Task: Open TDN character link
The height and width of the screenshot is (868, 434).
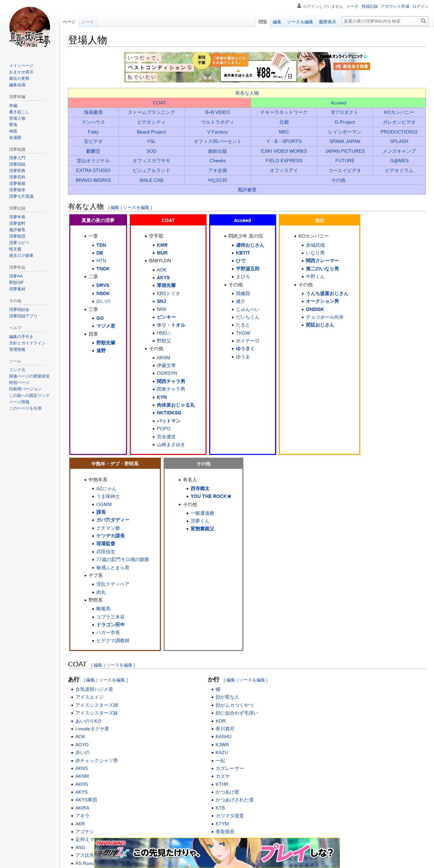Action: [x=101, y=245]
